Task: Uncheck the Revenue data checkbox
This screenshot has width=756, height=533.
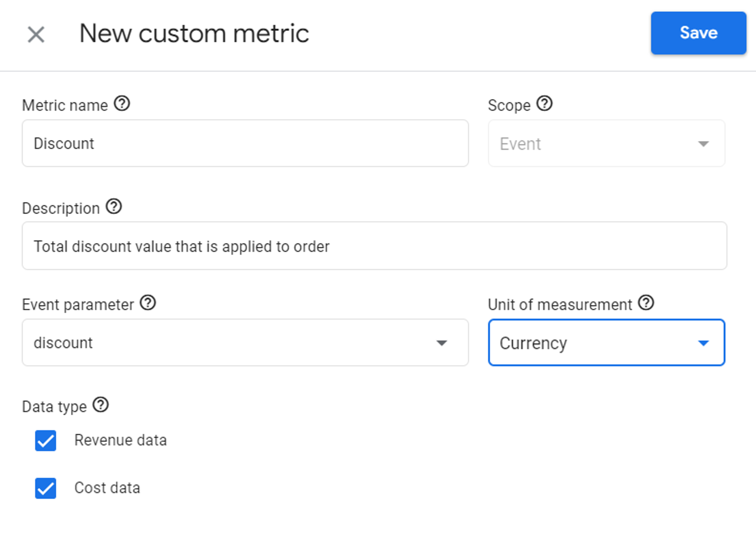Action: coord(45,441)
